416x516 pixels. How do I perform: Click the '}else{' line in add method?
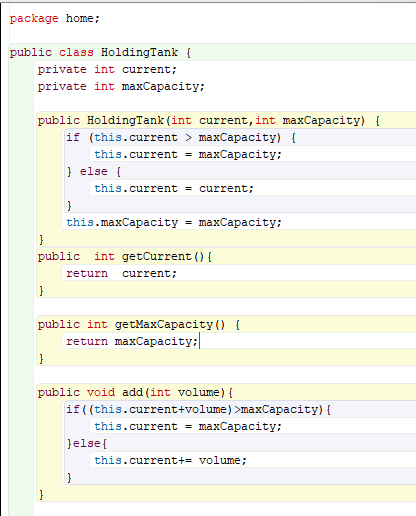87,444
